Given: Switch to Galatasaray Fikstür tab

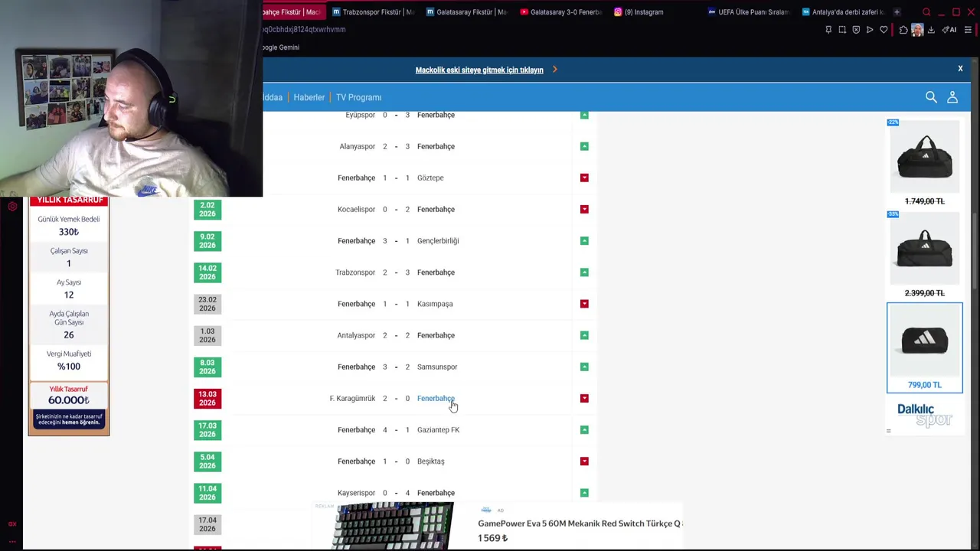Looking at the screenshot, I should 467,12.
